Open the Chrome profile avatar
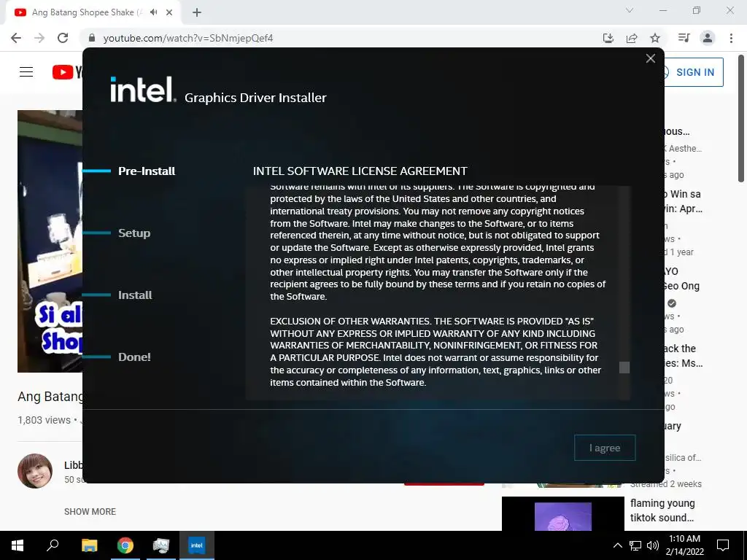The height and width of the screenshot is (560, 747). pos(708,38)
